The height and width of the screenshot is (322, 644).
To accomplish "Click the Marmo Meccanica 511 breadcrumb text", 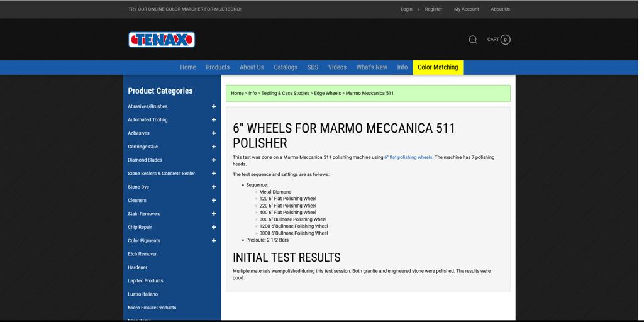I will click(370, 93).
